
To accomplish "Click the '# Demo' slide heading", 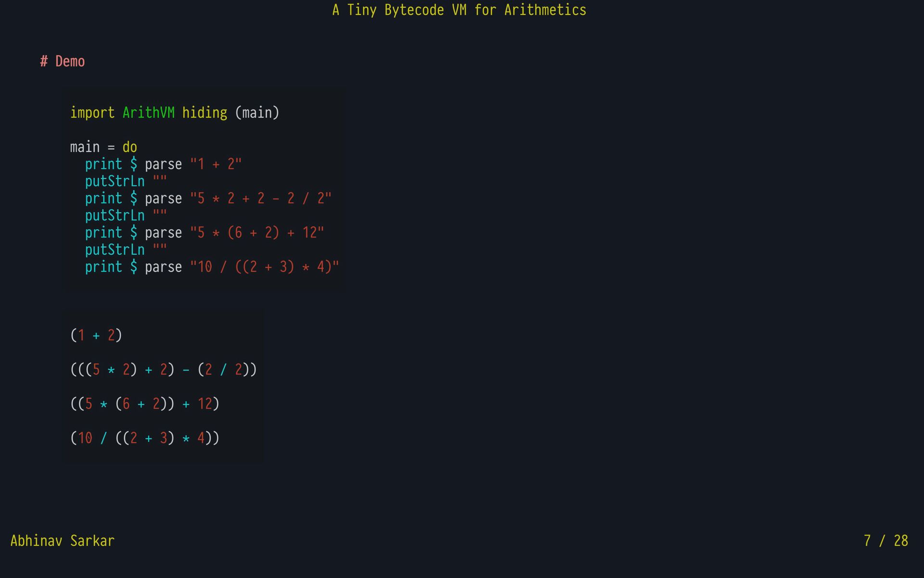I will (x=63, y=62).
